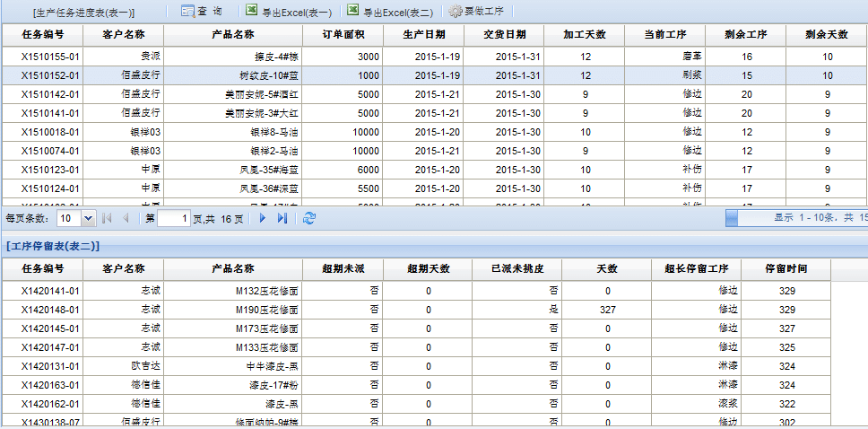Sort by 任务编号 column in table one
868x429 pixels.
point(42,34)
